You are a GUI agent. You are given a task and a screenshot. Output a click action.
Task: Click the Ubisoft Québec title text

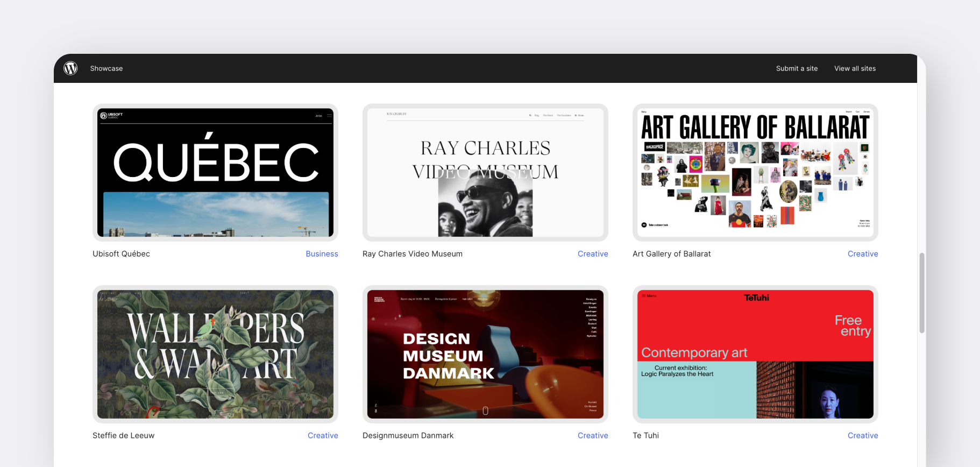(121, 254)
